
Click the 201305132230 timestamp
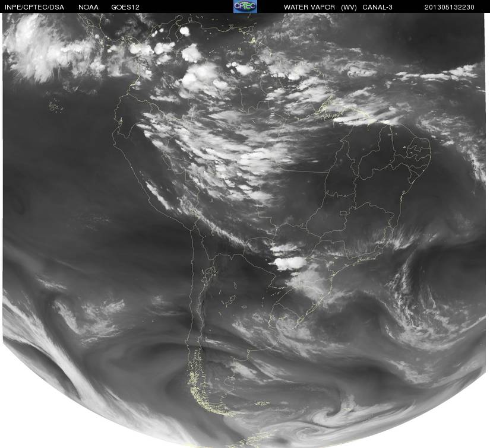pos(450,7)
